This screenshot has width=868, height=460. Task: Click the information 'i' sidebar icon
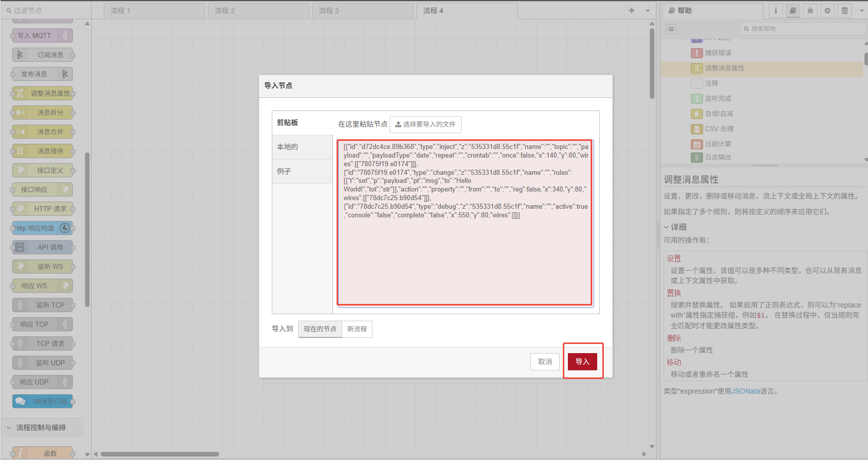[775, 11]
